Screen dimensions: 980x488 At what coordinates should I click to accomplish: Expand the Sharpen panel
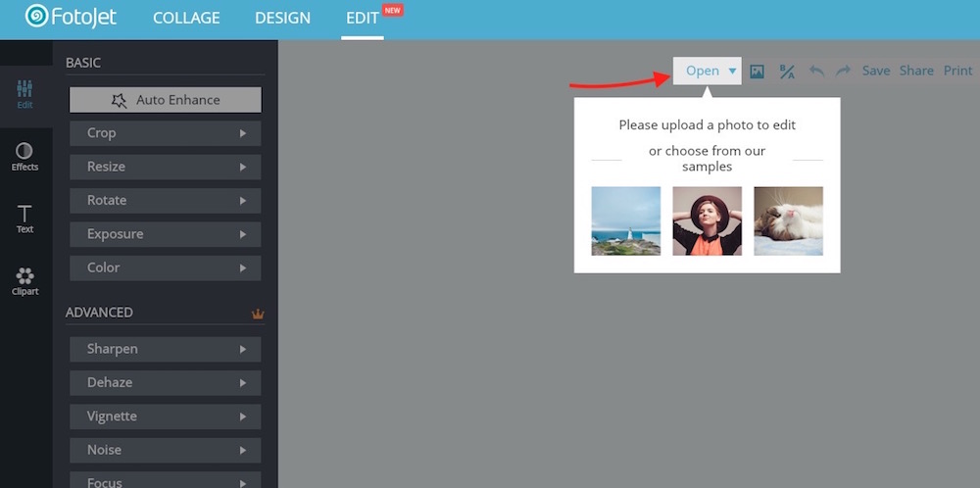pos(166,349)
